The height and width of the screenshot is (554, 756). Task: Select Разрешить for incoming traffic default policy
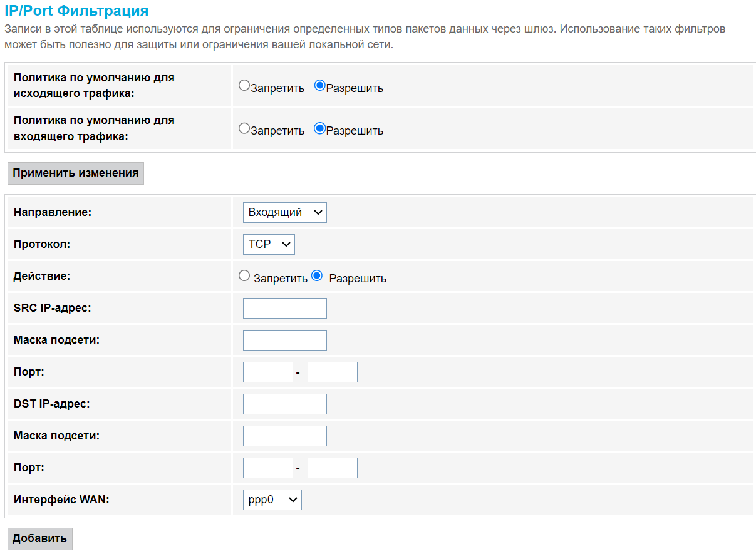pos(319,129)
